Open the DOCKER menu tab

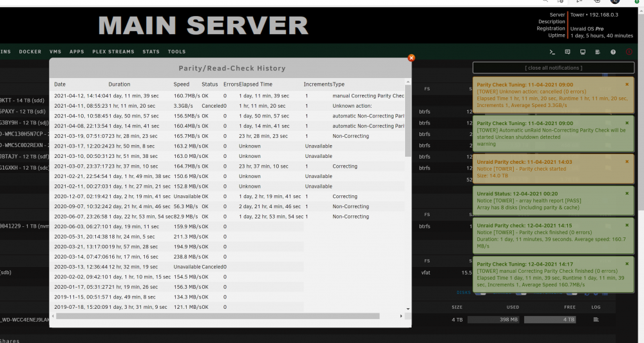(30, 52)
